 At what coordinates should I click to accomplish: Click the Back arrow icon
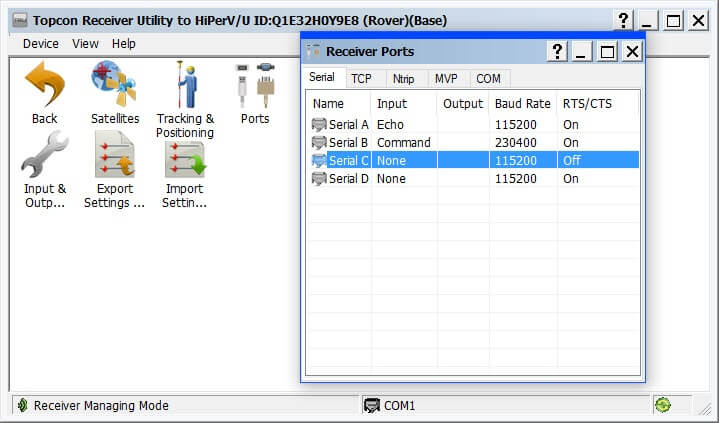pos(44,85)
